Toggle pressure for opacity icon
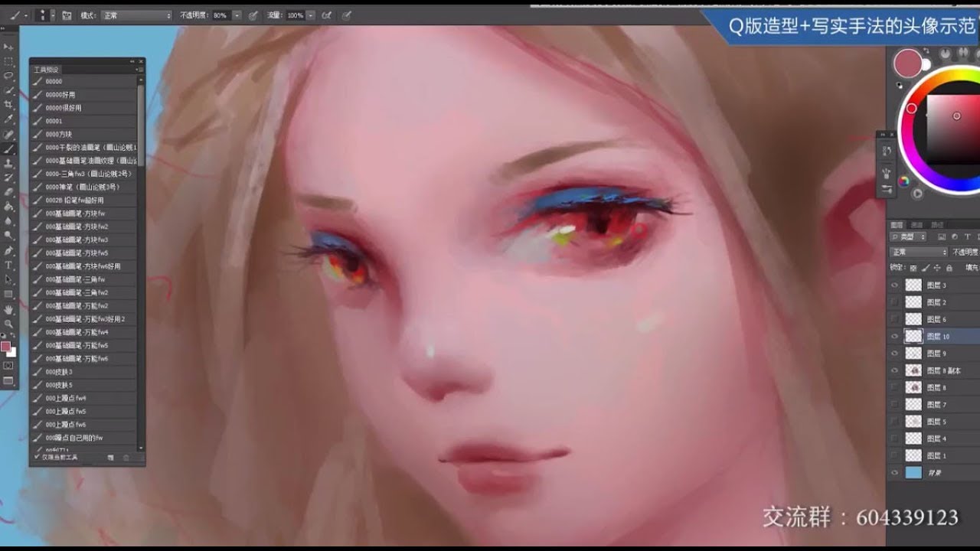The image size is (980, 551). [253, 15]
